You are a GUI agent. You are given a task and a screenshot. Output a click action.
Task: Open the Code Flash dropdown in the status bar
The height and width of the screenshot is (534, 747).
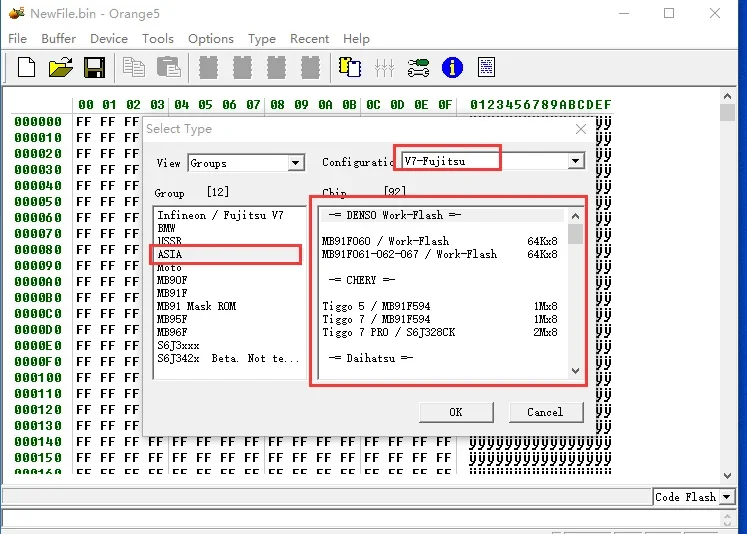pyautogui.click(x=727, y=497)
